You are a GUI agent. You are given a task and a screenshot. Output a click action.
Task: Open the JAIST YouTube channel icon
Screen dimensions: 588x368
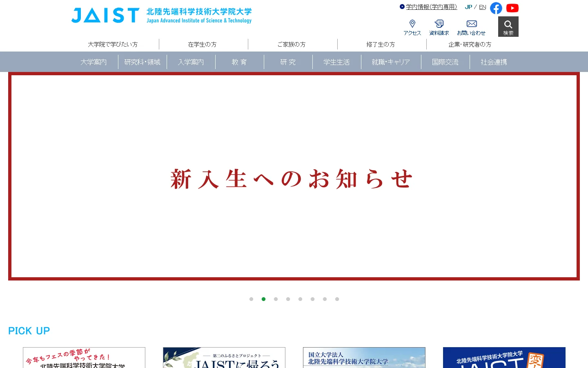512,8
